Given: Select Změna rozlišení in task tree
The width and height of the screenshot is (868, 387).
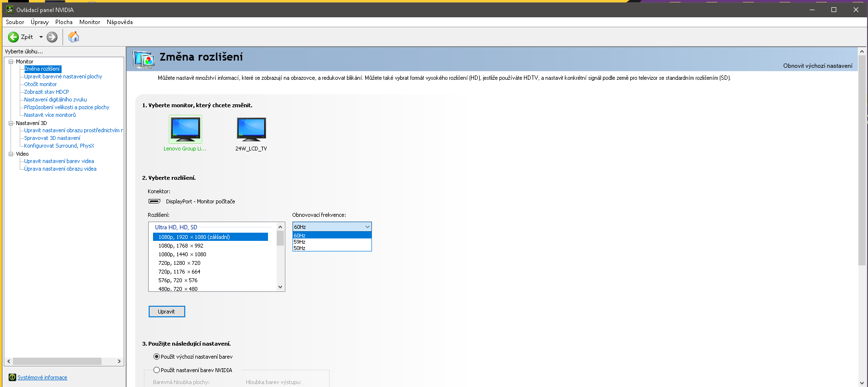Looking at the screenshot, I should click(42, 69).
